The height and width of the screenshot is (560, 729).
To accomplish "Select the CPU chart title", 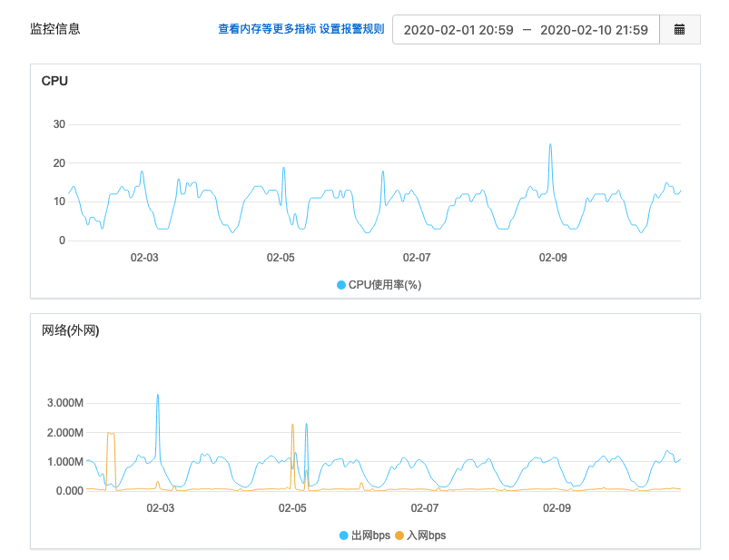I will coord(54,81).
